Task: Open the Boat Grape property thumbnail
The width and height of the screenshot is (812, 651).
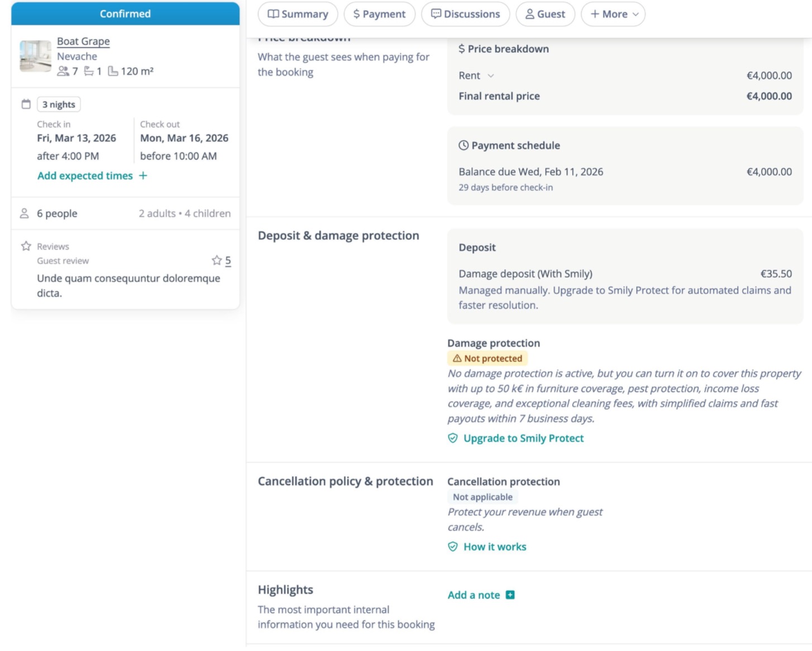Action: (x=35, y=56)
